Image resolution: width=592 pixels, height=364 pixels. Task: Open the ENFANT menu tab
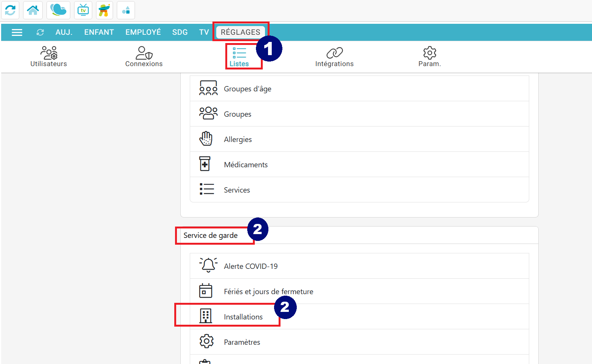tap(99, 32)
